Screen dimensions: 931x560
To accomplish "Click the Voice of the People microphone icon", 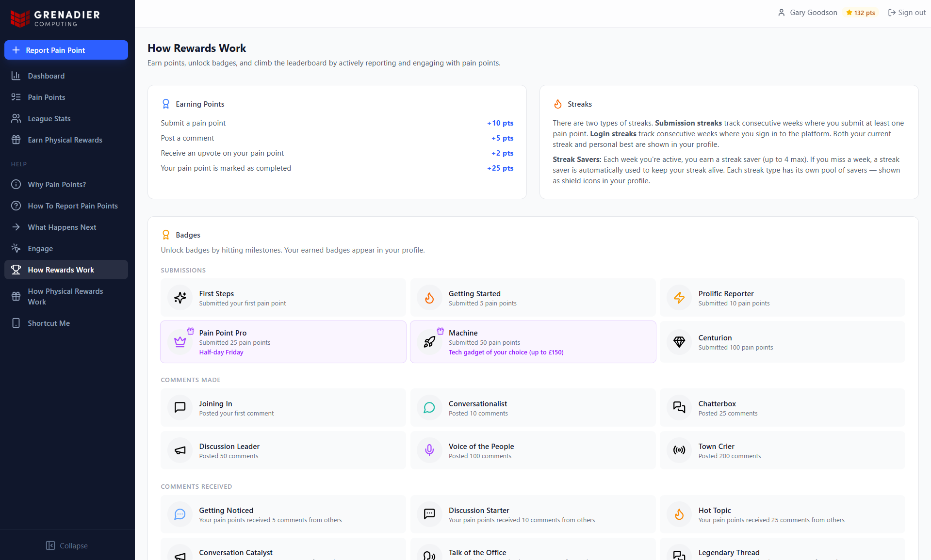I will click(429, 450).
